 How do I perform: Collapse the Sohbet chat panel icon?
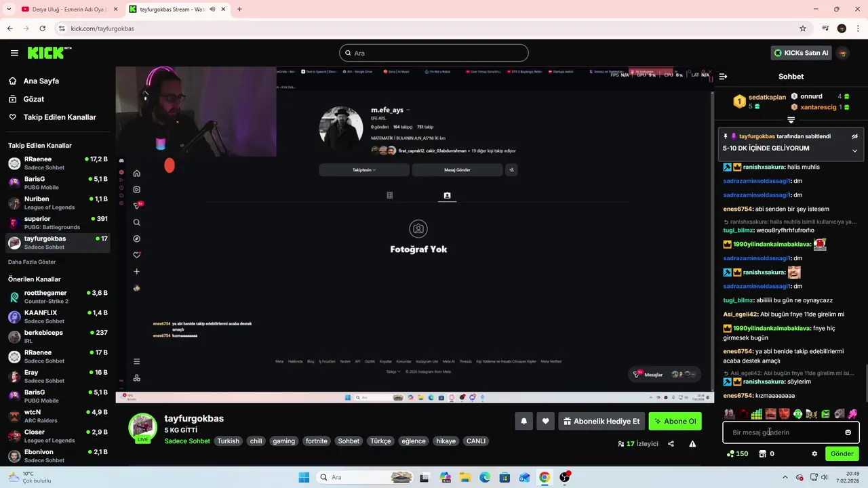click(723, 77)
